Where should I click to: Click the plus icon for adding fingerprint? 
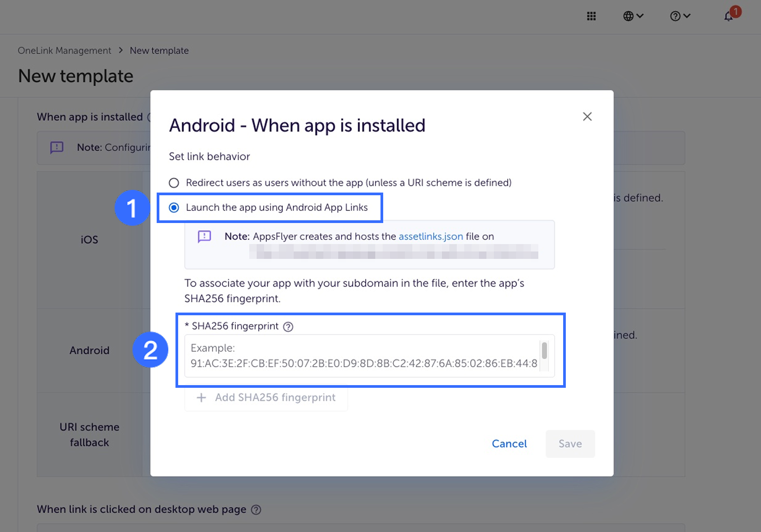[x=201, y=398]
